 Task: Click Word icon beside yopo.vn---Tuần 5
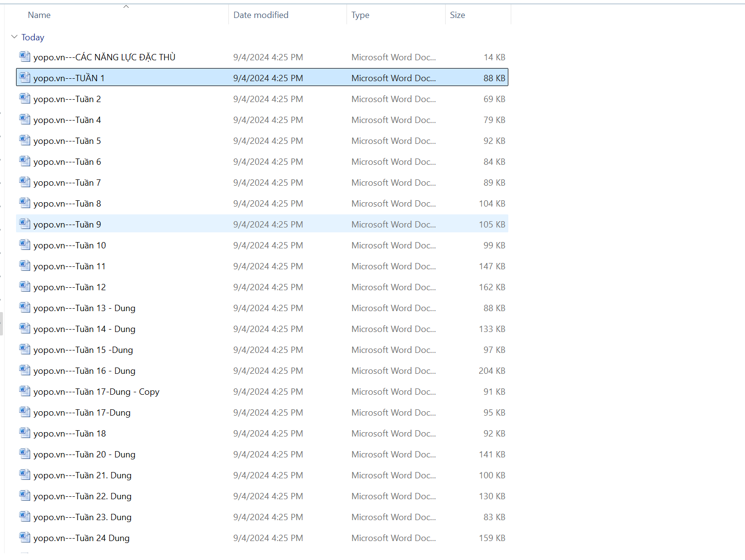pyautogui.click(x=25, y=140)
